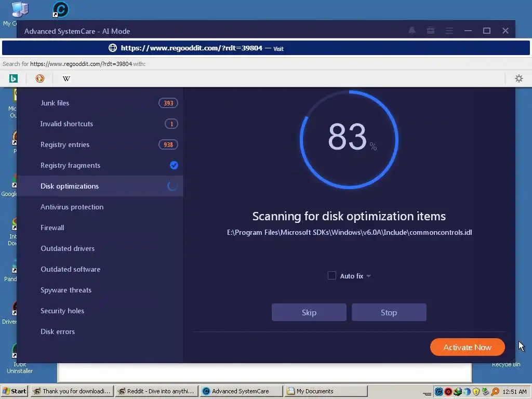This screenshot has height=399, width=532.
Task: Click the notification bell icon in title bar
Action: (x=412, y=31)
